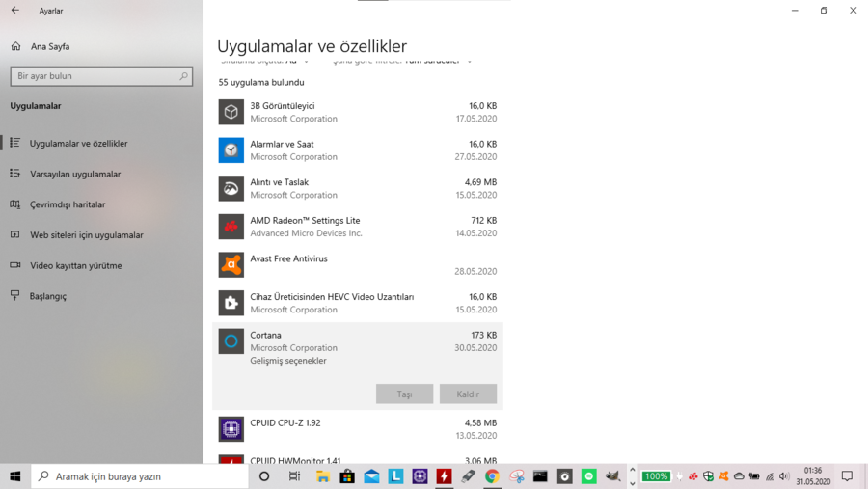Click the CPUID CPU-Z 1.92 entry text
This screenshot has height=489, width=868.
[285, 422]
